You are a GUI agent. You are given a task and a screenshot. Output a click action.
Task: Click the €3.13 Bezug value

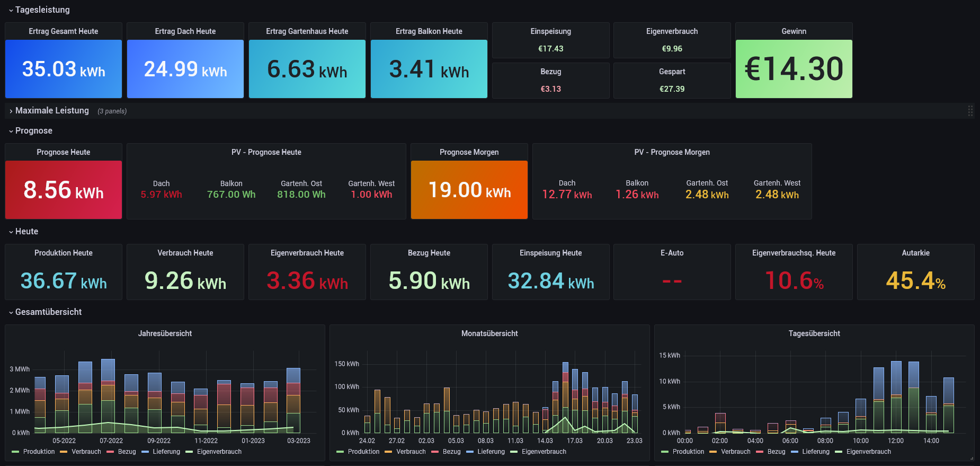[x=551, y=89]
